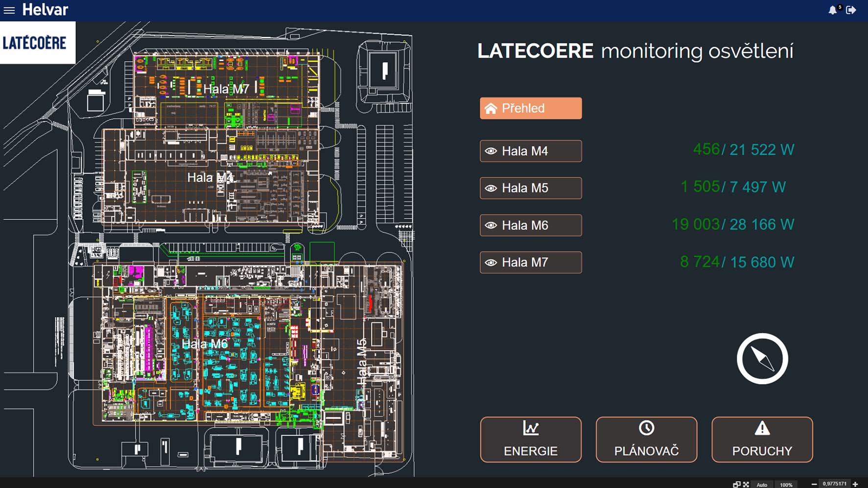This screenshot has width=868, height=488.
Task: Zoom out with the minus icon
Action: [x=814, y=485]
